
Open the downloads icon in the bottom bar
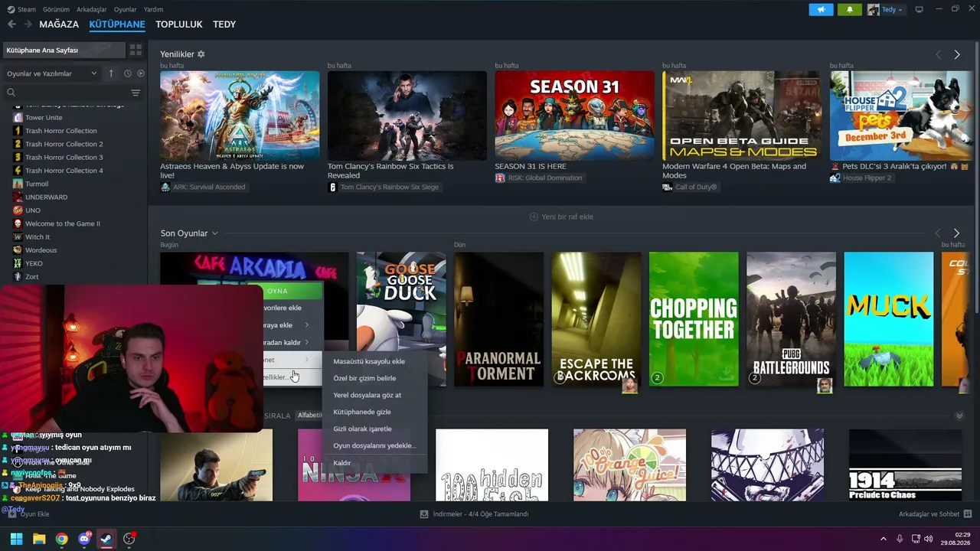[424, 514]
